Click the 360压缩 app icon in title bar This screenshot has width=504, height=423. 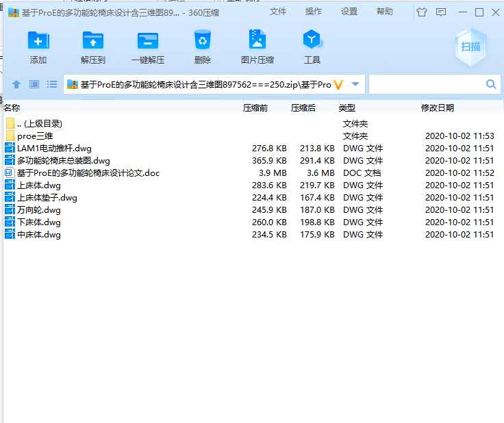14,12
